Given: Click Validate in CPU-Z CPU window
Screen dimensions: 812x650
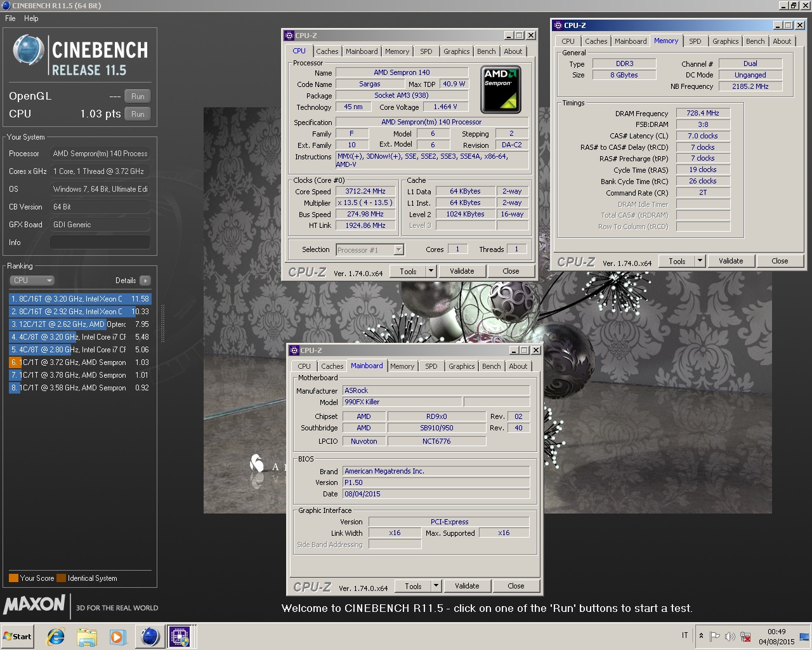Looking at the screenshot, I should pos(462,271).
